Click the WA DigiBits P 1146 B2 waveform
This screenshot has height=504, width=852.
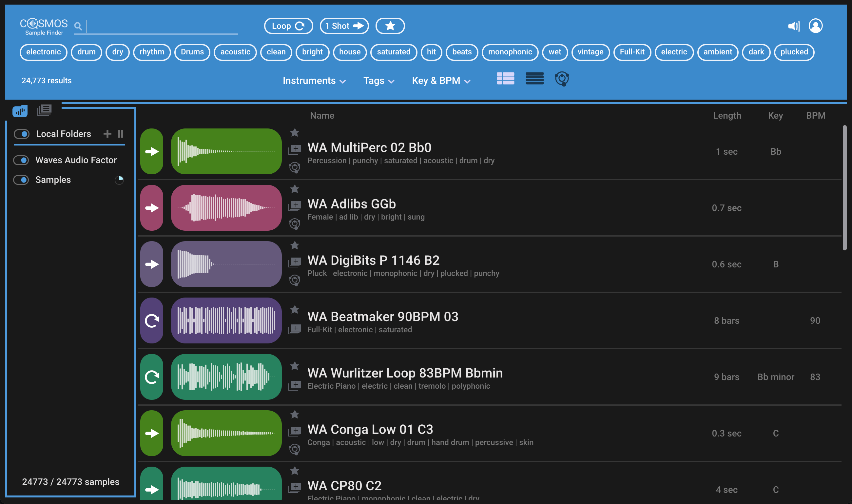[226, 264]
